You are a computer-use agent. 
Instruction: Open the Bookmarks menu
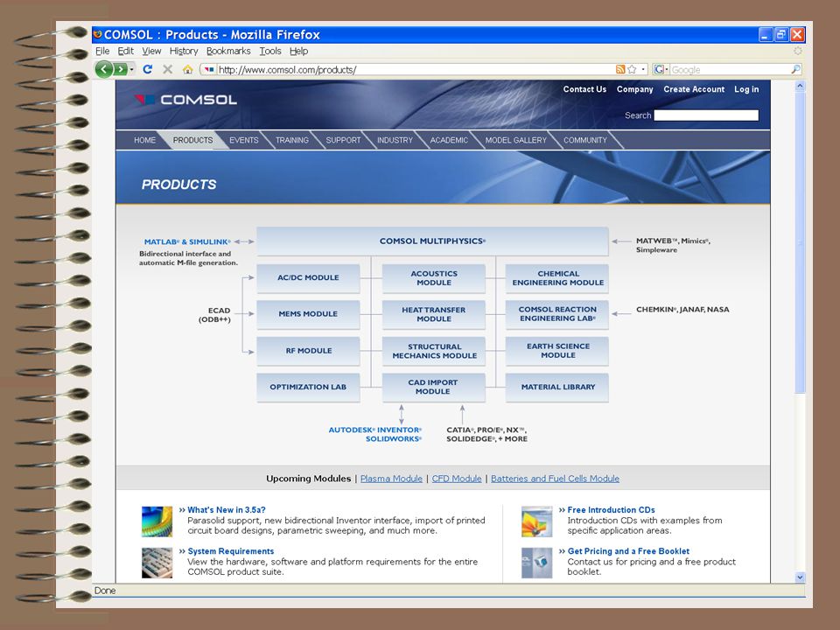[228, 51]
